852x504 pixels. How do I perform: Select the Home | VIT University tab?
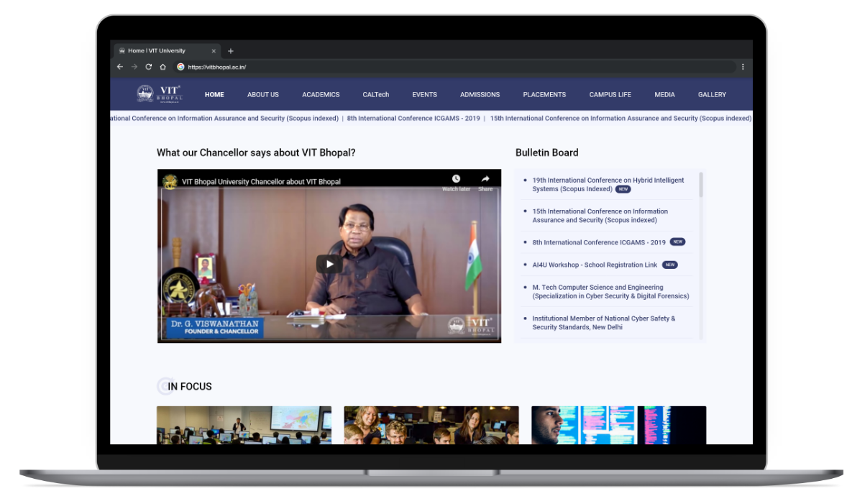pos(167,50)
